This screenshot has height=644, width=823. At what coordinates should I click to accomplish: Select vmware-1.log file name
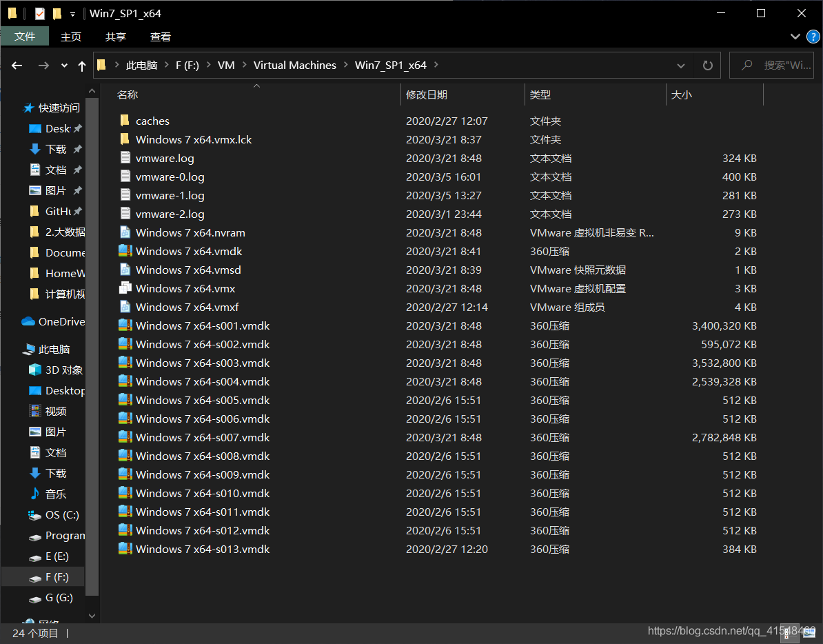(x=170, y=195)
